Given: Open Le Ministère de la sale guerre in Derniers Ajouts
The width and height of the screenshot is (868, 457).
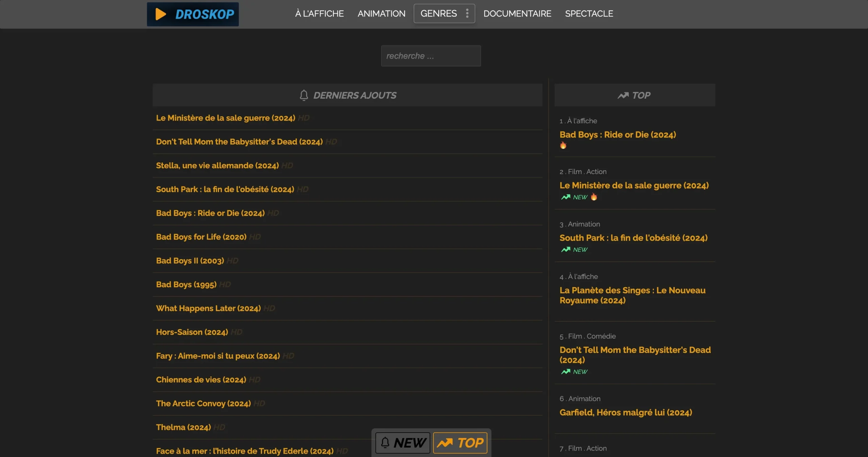Looking at the screenshot, I should 225,118.
